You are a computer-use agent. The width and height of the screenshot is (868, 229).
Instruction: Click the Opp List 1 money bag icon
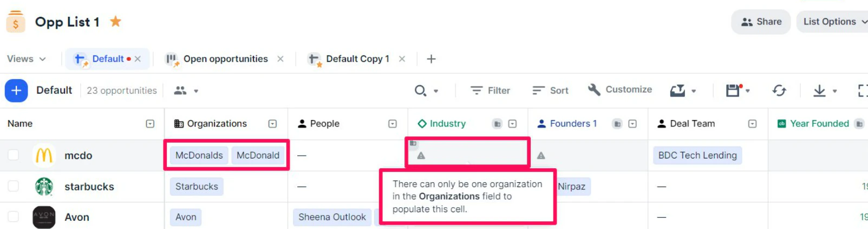pos(16,22)
